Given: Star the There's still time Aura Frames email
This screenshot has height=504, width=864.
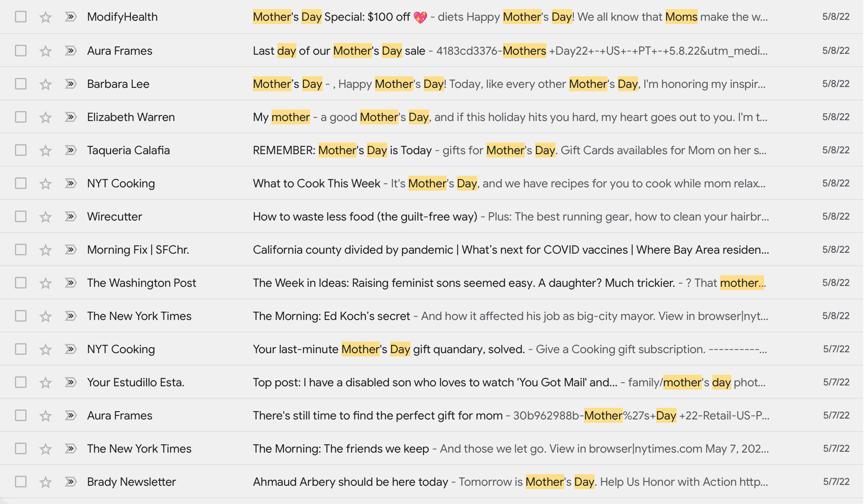Looking at the screenshot, I should point(46,416).
